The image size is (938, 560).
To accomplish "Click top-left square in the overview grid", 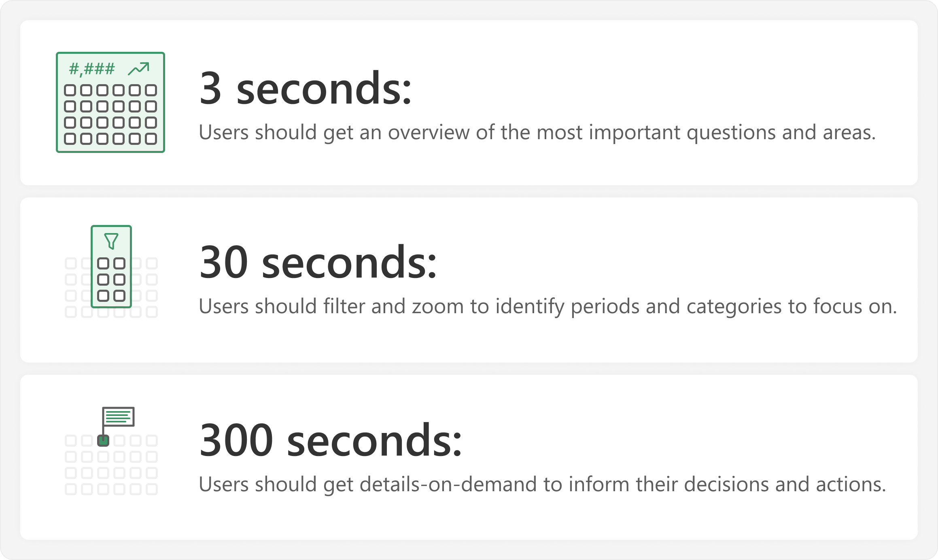I will pyautogui.click(x=70, y=90).
